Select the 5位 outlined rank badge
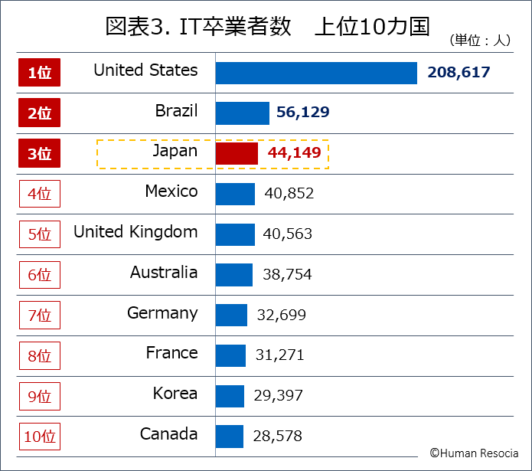532x471 pixels. pos(40,234)
